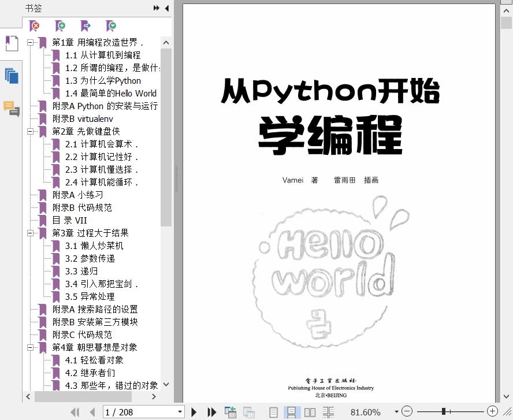The height and width of the screenshot is (420, 513).
Task: Select bookmark 附录C 代码规范
Action: click(82, 335)
